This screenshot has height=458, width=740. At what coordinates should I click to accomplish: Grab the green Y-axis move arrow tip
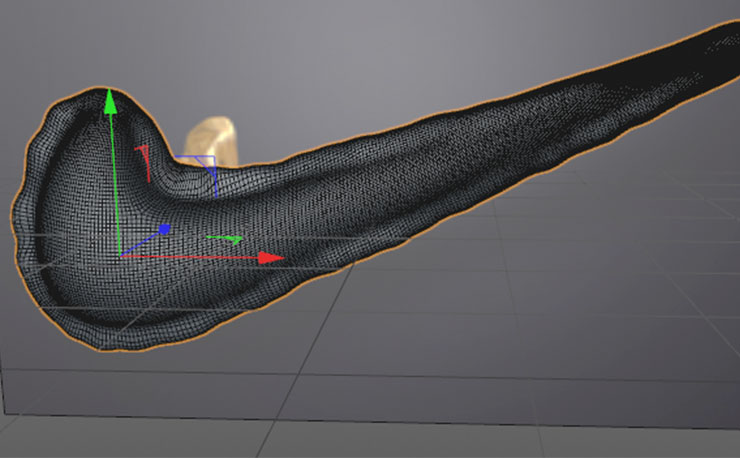(x=110, y=102)
